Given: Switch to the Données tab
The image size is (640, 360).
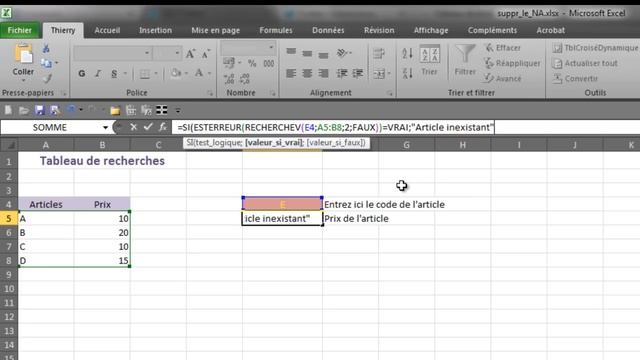Looking at the screenshot, I should coord(328,30).
